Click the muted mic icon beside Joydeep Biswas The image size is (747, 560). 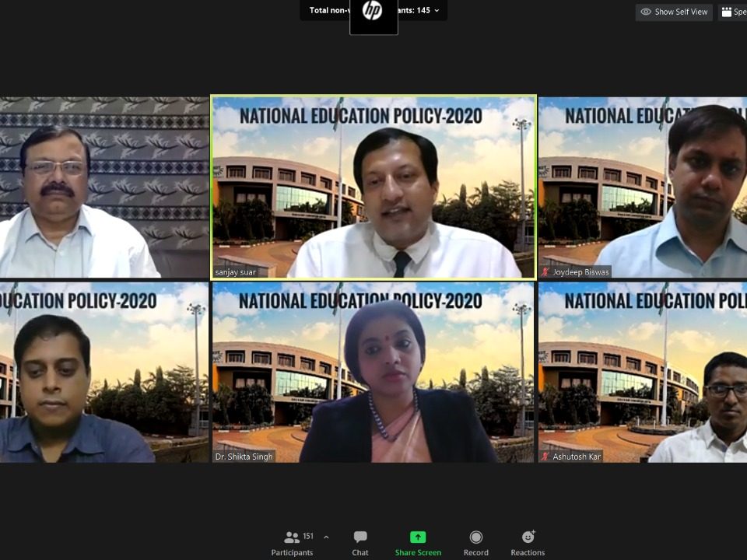coord(545,272)
